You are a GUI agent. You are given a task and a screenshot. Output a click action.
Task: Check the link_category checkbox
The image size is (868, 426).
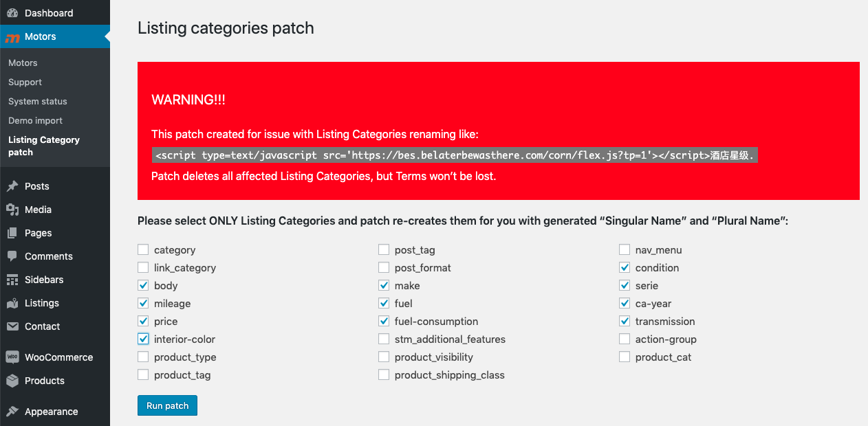pyautogui.click(x=143, y=267)
